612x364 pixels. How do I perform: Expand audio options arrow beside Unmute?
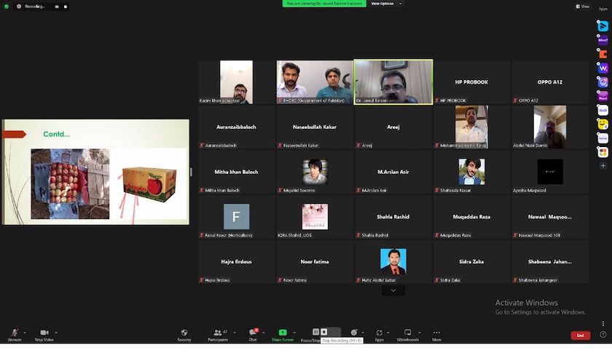click(25, 333)
